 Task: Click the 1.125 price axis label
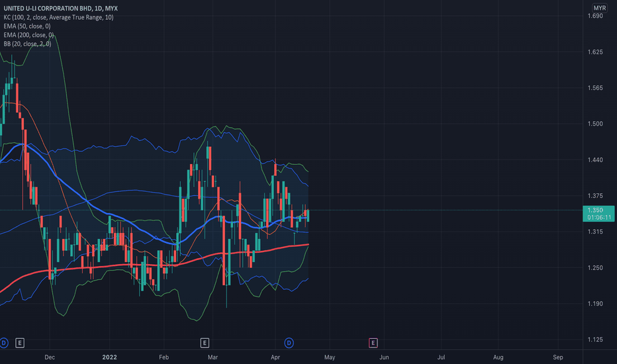pyautogui.click(x=595, y=340)
